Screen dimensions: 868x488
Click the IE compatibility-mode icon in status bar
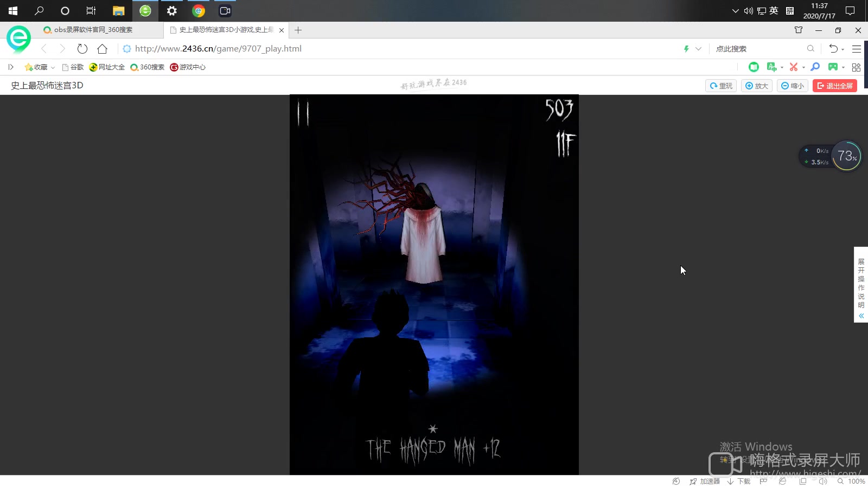click(782, 481)
